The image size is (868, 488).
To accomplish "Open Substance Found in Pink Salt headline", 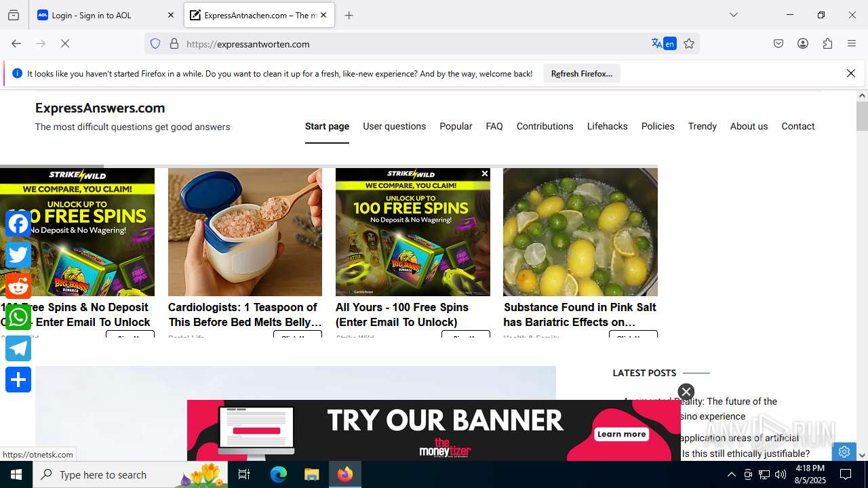I will 580,314.
